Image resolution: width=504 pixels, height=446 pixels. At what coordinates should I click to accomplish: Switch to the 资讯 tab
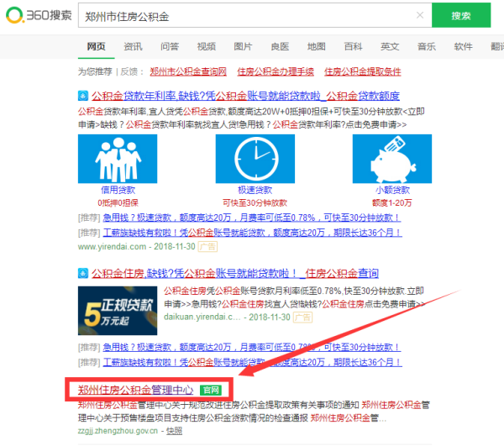coord(133,46)
